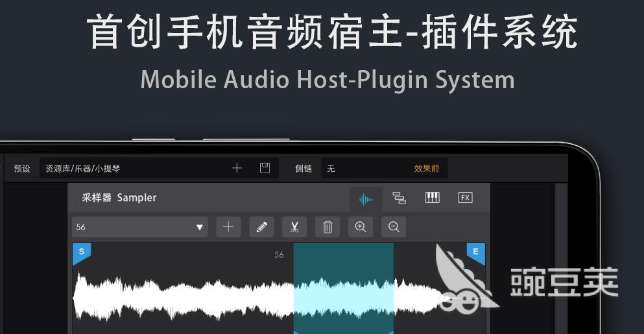This screenshot has height=334, width=644.
Task: Click the 采样器 Sampler title
Action: pyautogui.click(x=119, y=198)
